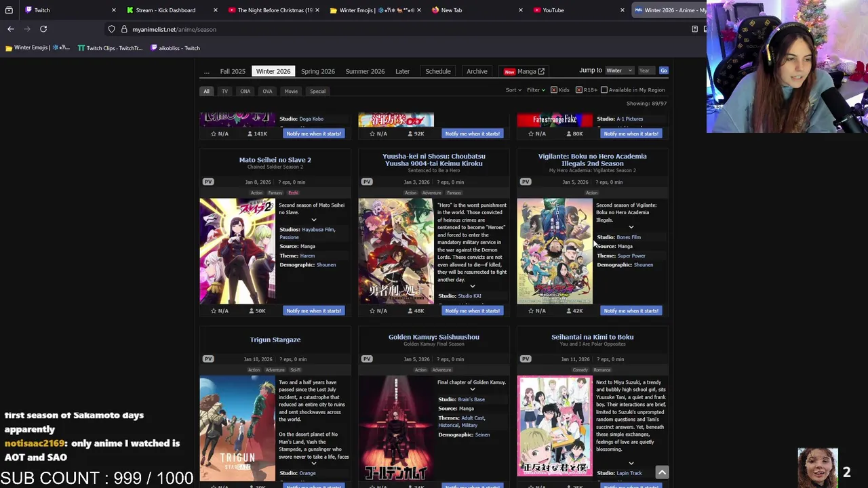The width and height of the screenshot is (868, 488).
Task: Open the Twitch Clips bookmark
Action: coord(110,48)
